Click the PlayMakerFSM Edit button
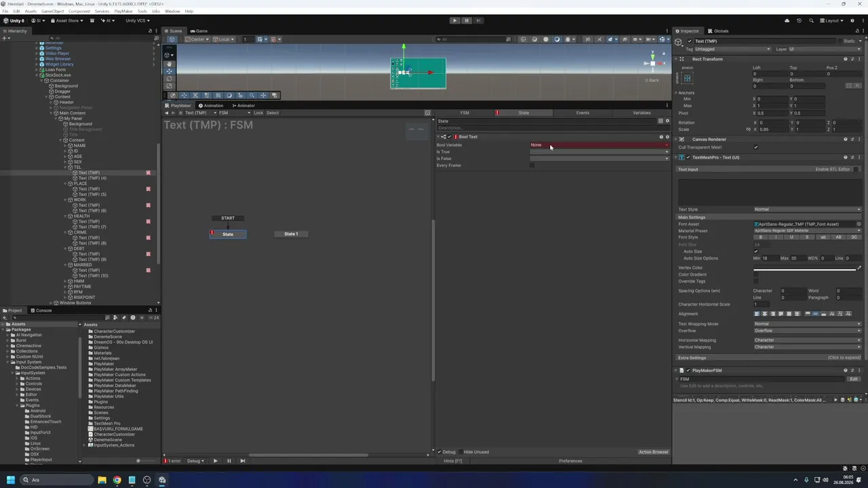The image size is (868, 488). 854,379
